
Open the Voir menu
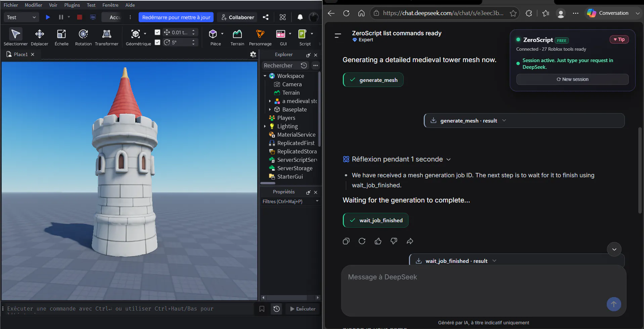[x=53, y=5]
